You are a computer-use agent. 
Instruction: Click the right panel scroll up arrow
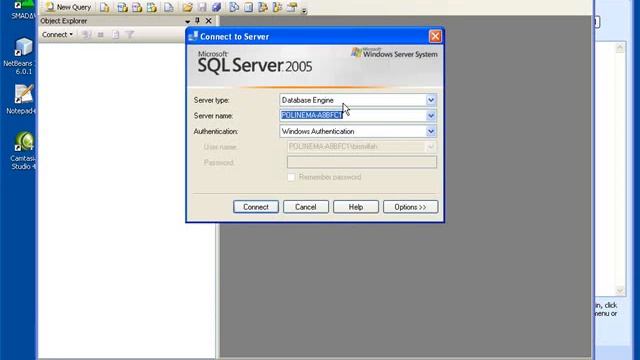[620, 48]
